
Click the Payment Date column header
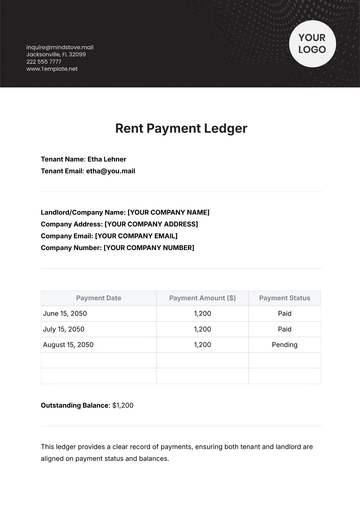click(98, 298)
